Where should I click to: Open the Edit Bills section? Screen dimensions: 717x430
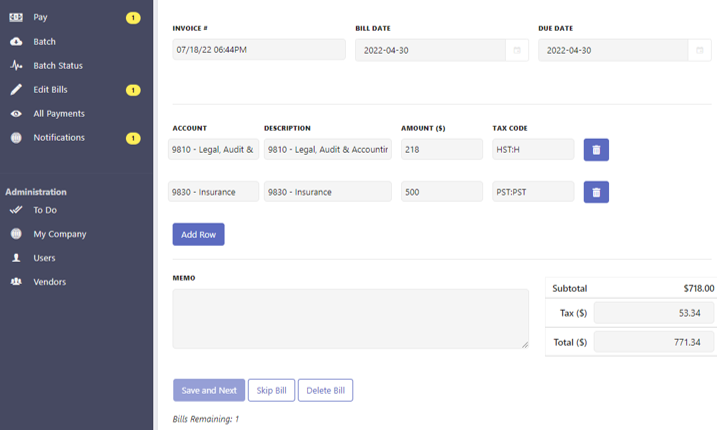click(x=50, y=90)
